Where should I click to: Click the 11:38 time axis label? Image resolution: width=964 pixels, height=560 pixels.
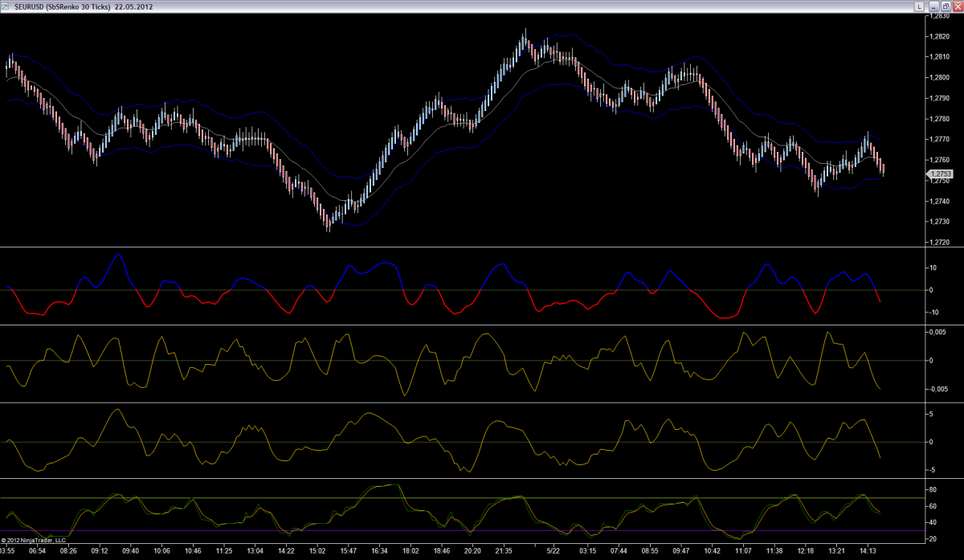(x=774, y=552)
